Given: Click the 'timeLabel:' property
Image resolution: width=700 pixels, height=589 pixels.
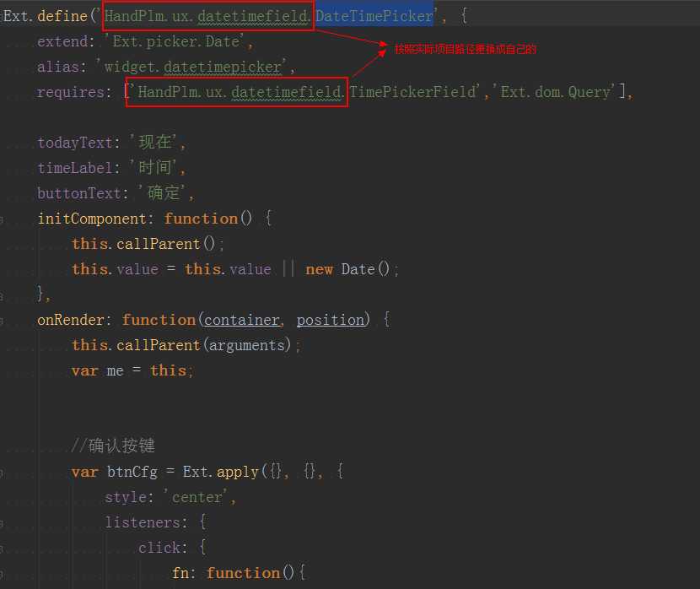Looking at the screenshot, I should tap(78, 168).
